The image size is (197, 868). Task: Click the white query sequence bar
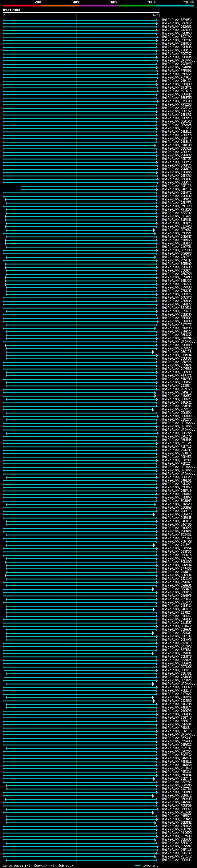pyautogui.click(x=81, y=12)
